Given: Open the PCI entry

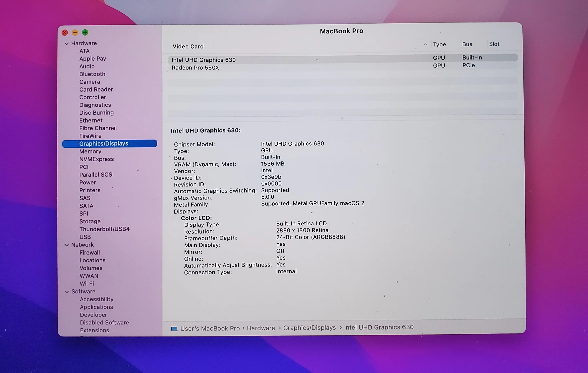Looking at the screenshot, I should tap(84, 167).
